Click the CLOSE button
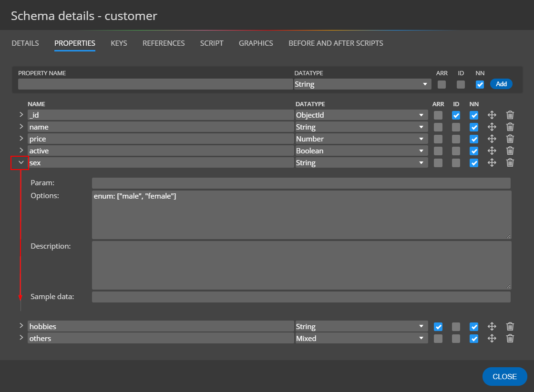This screenshot has width=534, height=392. pos(505,377)
